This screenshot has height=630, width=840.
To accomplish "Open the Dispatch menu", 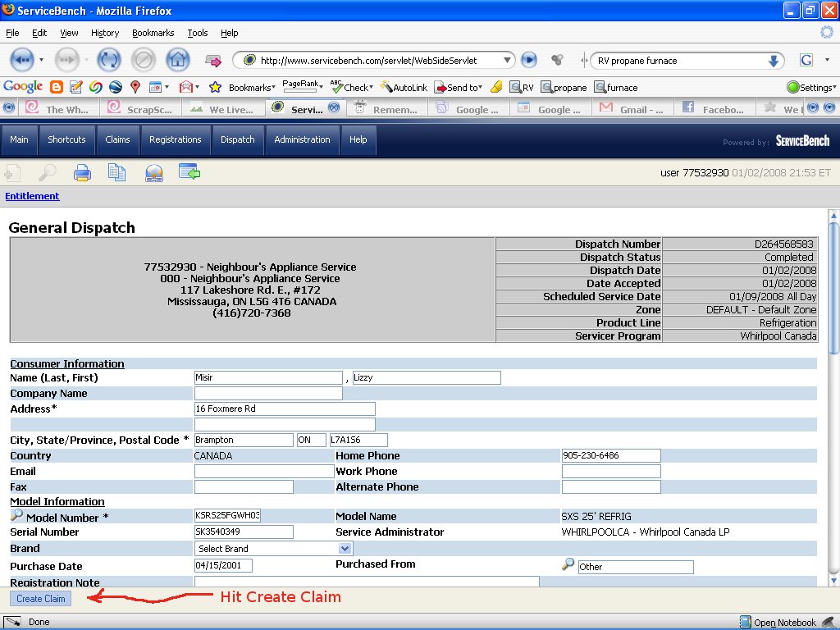I will (x=237, y=139).
